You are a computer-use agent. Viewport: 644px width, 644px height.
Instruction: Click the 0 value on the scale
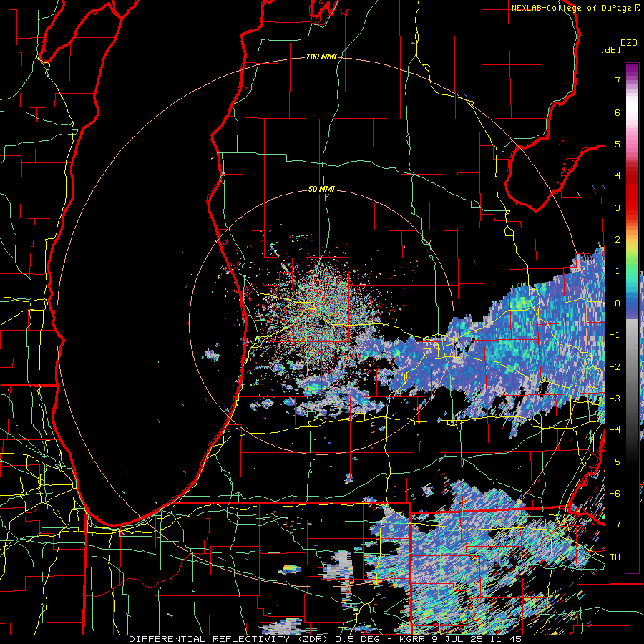pyautogui.click(x=618, y=303)
